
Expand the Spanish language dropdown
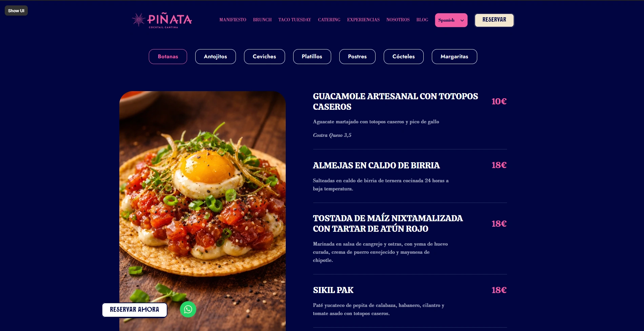pyautogui.click(x=451, y=20)
